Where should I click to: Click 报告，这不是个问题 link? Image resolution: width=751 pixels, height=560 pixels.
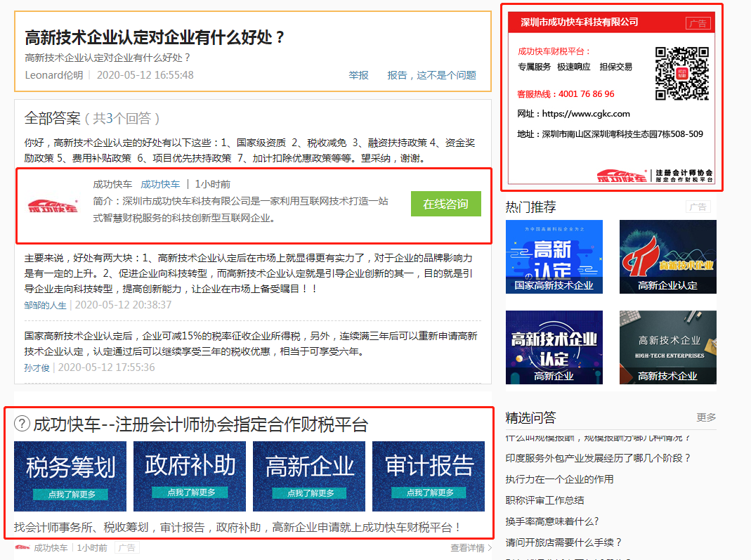(x=431, y=75)
